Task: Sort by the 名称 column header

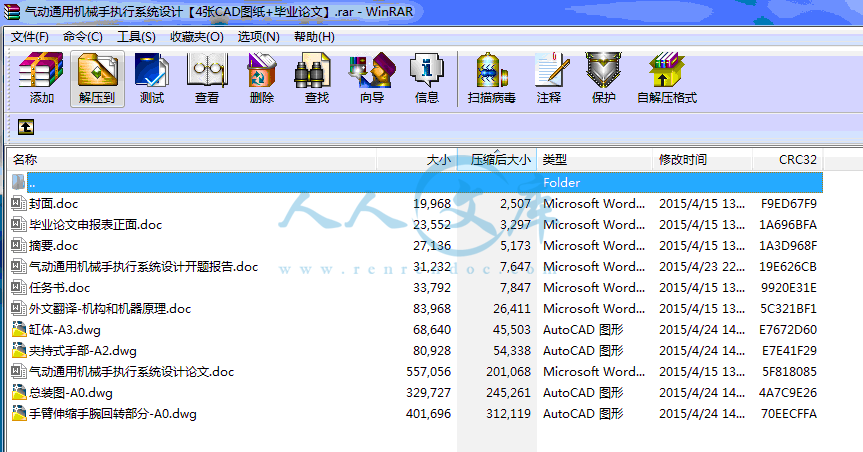Action: coord(192,160)
